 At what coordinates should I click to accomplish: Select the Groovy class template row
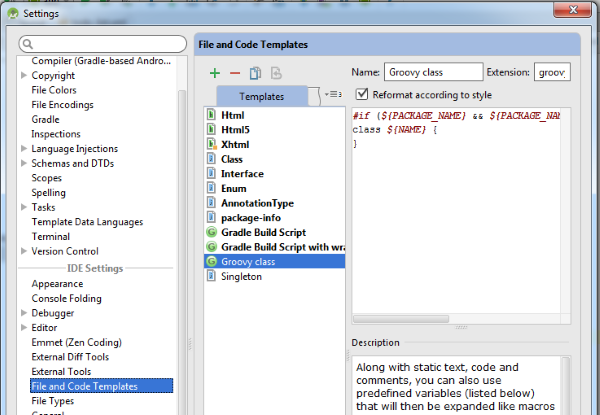click(x=274, y=262)
